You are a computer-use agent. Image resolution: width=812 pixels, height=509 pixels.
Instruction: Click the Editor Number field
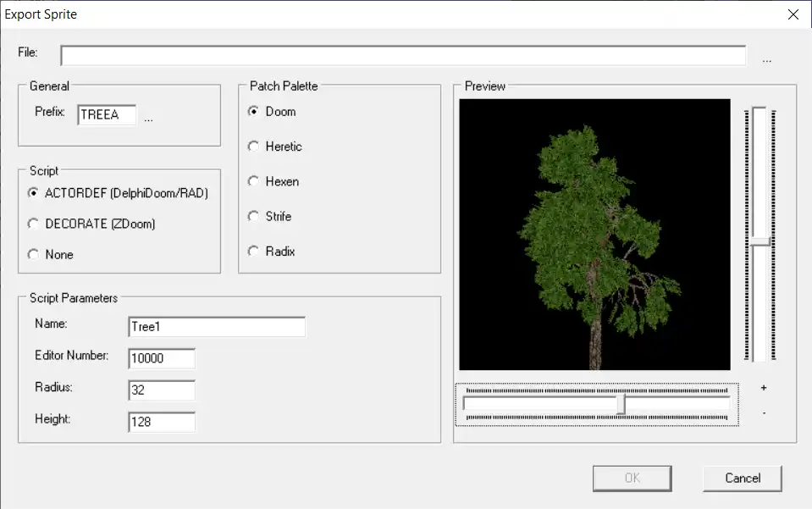[x=162, y=358]
